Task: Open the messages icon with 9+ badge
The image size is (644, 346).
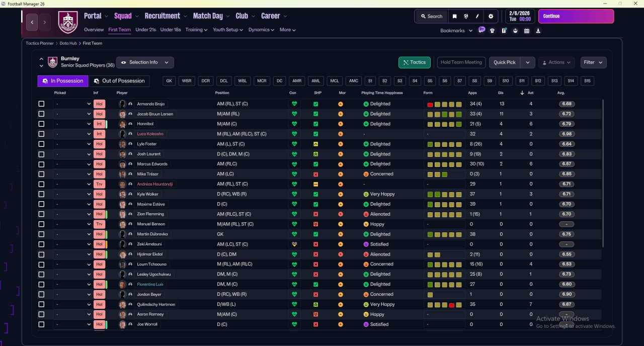Action: click(481, 30)
